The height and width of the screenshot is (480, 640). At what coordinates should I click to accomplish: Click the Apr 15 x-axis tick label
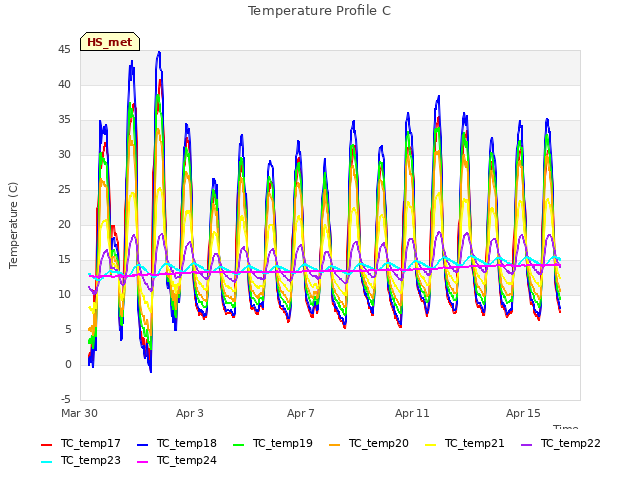(x=523, y=413)
